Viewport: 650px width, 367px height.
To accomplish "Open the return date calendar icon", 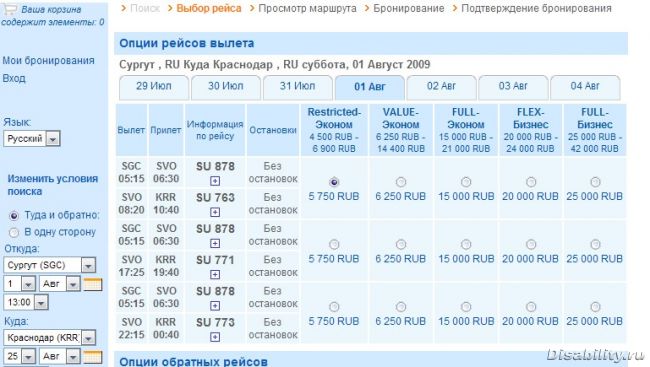I will 93,357.
